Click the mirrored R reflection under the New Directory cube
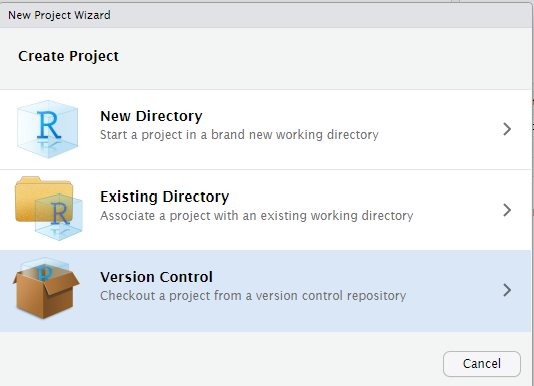The height and width of the screenshot is (386, 534). (x=49, y=147)
